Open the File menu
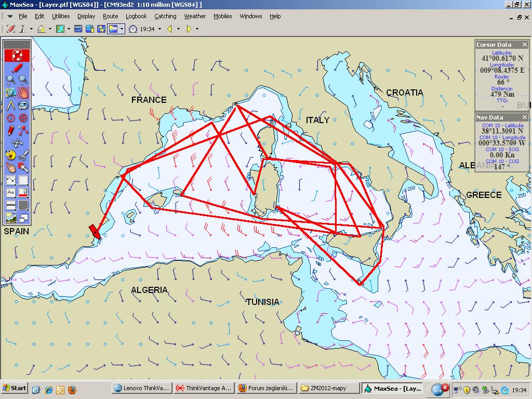 pyautogui.click(x=23, y=16)
